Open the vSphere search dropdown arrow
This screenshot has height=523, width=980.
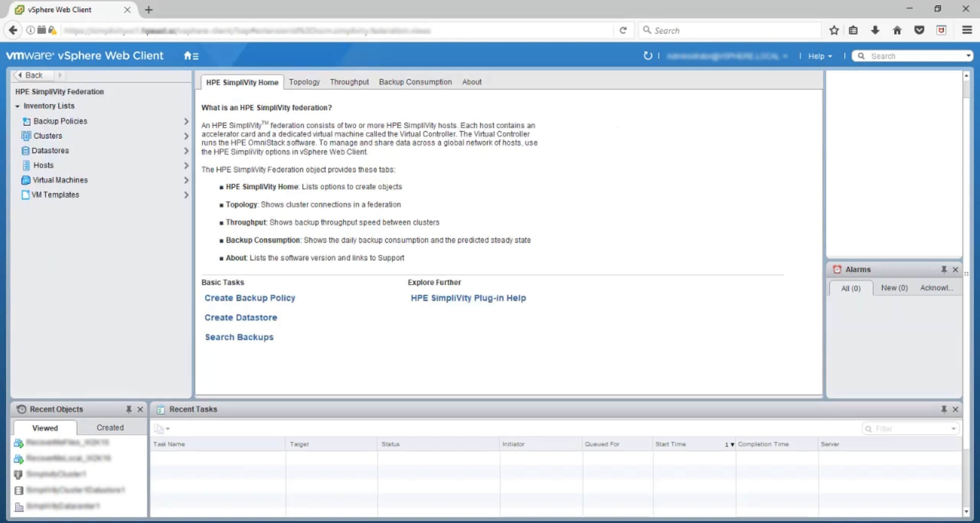(968, 56)
